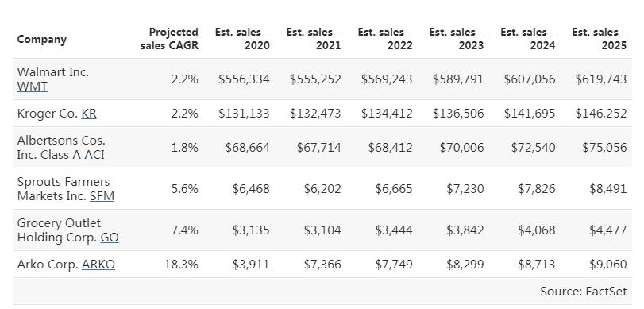This screenshot has width=644, height=309.
Task: Open the SFM ticker link
Action: pyautogui.click(x=102, y=196)
